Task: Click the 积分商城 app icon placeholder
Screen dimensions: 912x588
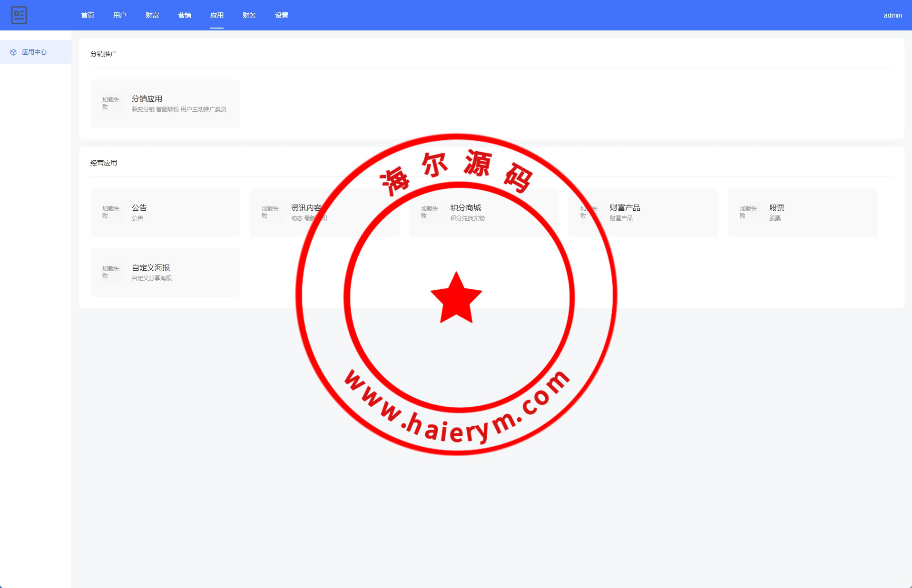Action: [x=430, y=212]
